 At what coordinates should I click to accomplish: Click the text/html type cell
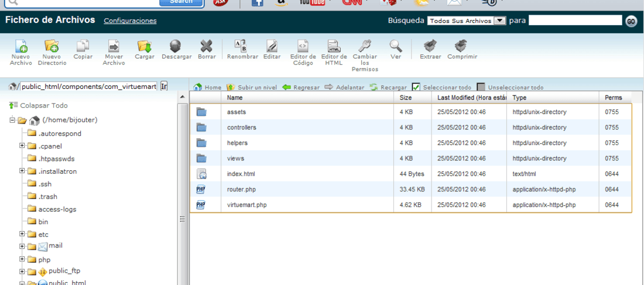point(525,174)
